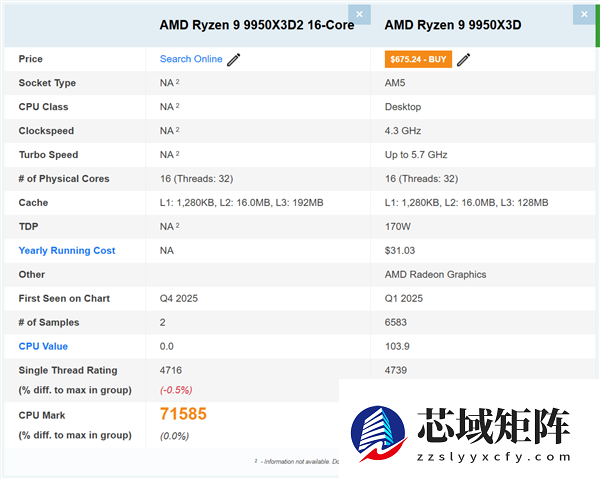Click Single Thread Rating value 4739
The image size is (600, 479).
coord(396,370)
